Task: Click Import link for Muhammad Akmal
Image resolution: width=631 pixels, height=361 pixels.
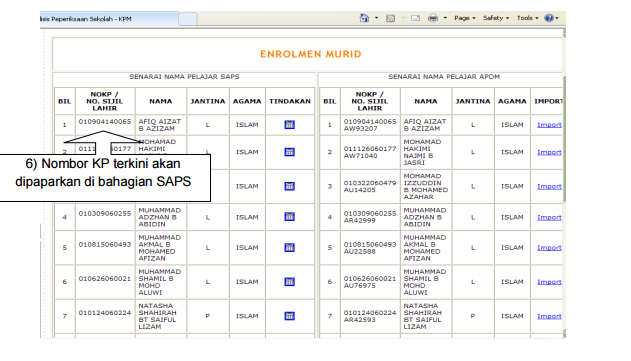Action: pos(549,248)
